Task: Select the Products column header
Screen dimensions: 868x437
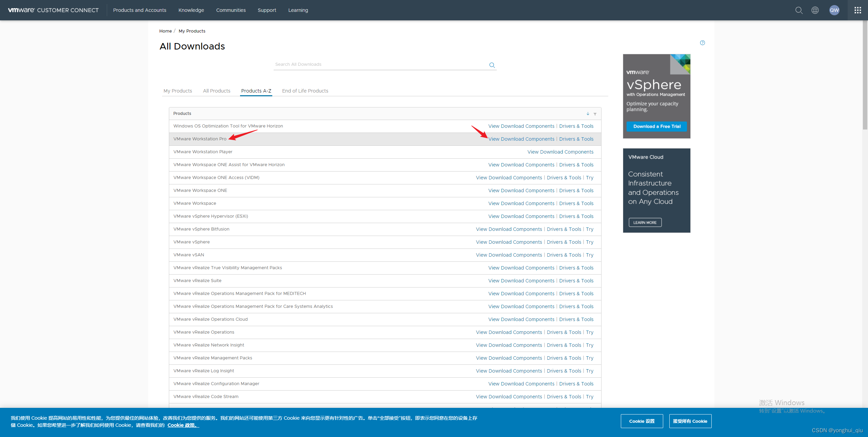Action: point(182,114)
